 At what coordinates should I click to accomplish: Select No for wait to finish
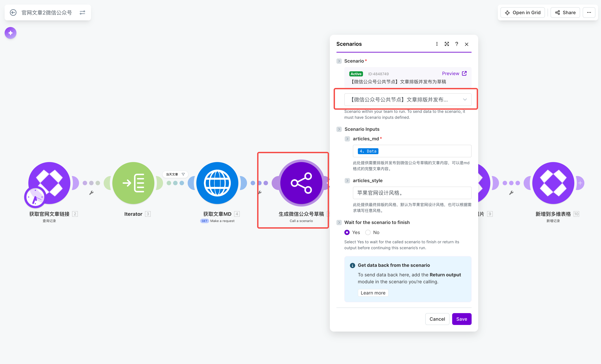(x=368, y=232)
